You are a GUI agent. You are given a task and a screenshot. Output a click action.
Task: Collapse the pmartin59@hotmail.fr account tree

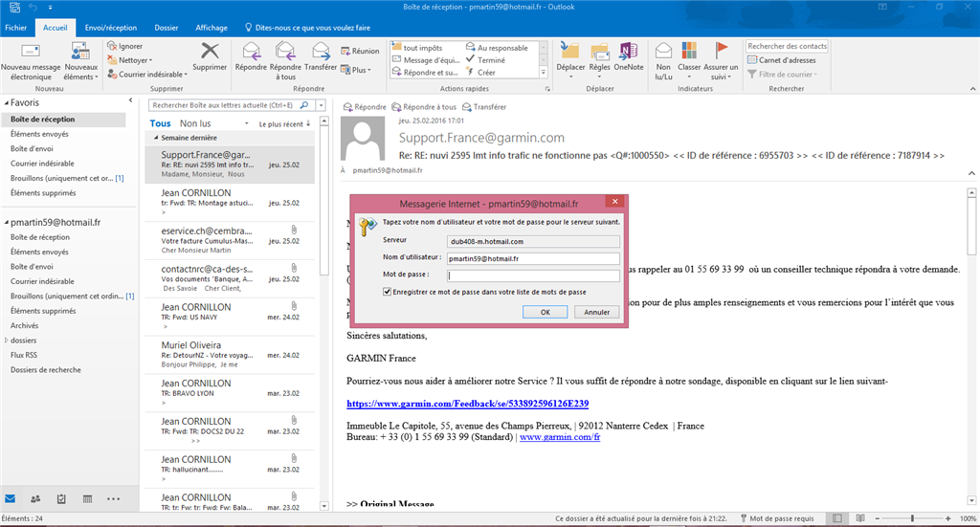[7, 222]
